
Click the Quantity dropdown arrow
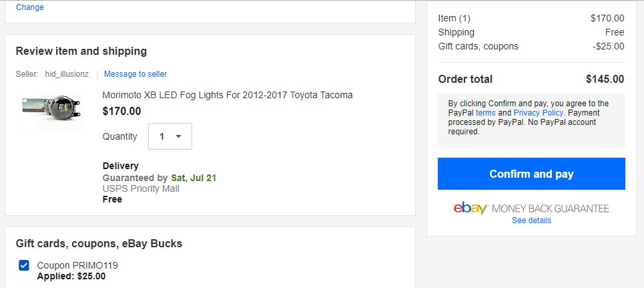click(179, 136)
